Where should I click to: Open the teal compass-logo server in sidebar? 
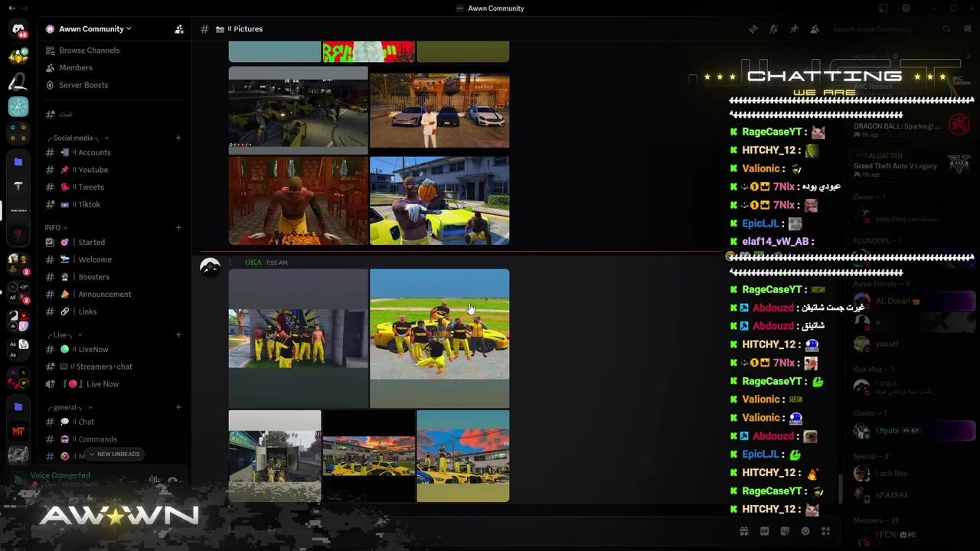[18, 107]
